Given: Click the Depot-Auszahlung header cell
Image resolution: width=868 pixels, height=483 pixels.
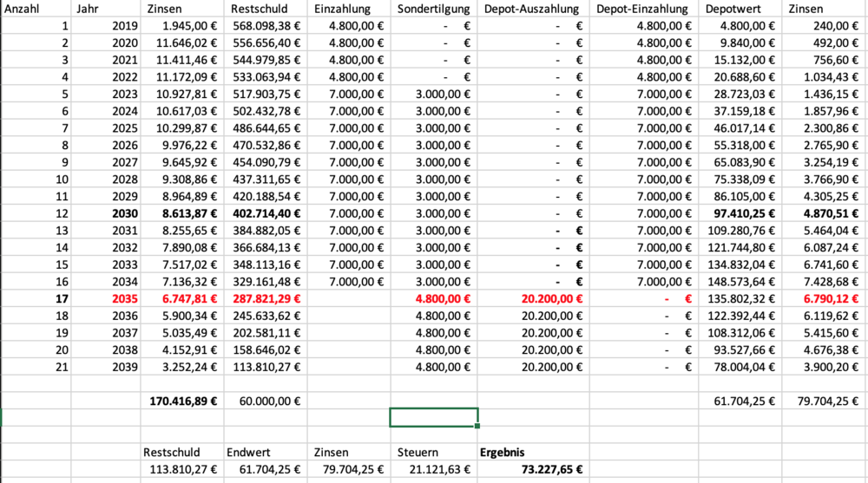Looking at the screenshot, I should [x=533, y=9].
